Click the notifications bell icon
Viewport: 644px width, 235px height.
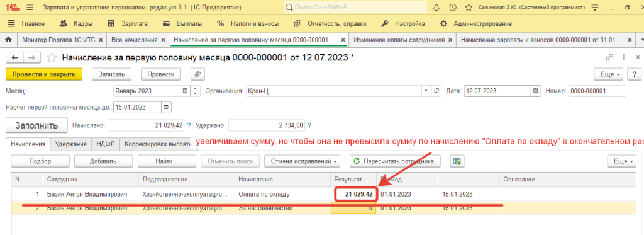click(436, 8)
